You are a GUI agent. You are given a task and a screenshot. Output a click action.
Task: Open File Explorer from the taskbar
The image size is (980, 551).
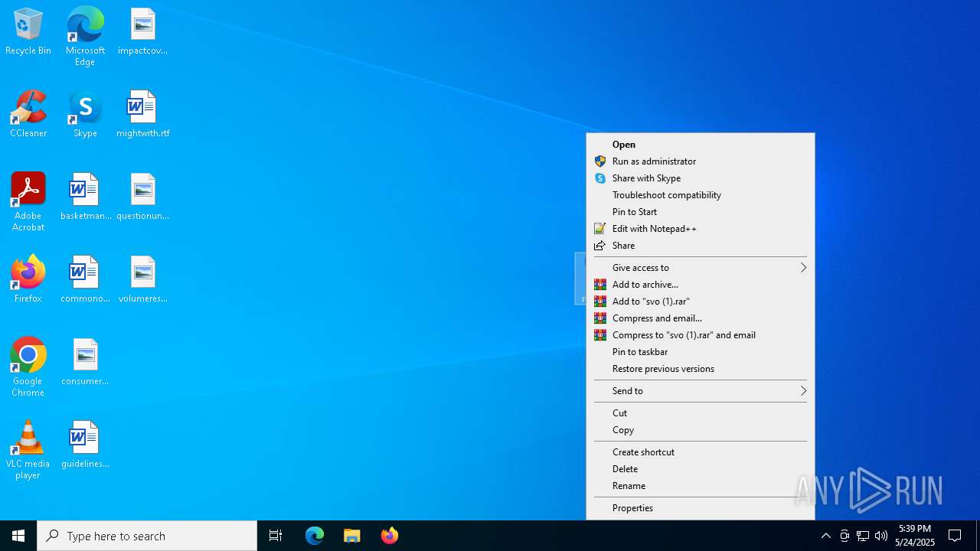pyautogui.click(x=352, y=536)
